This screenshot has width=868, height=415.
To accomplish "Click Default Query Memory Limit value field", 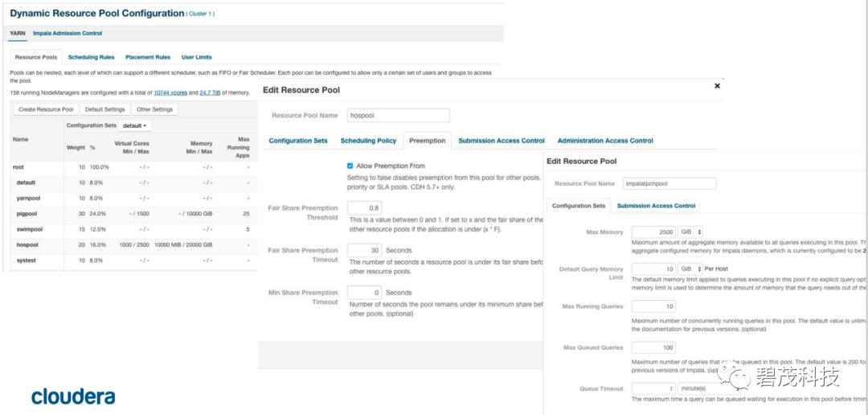I will click(x=653, y=269).
